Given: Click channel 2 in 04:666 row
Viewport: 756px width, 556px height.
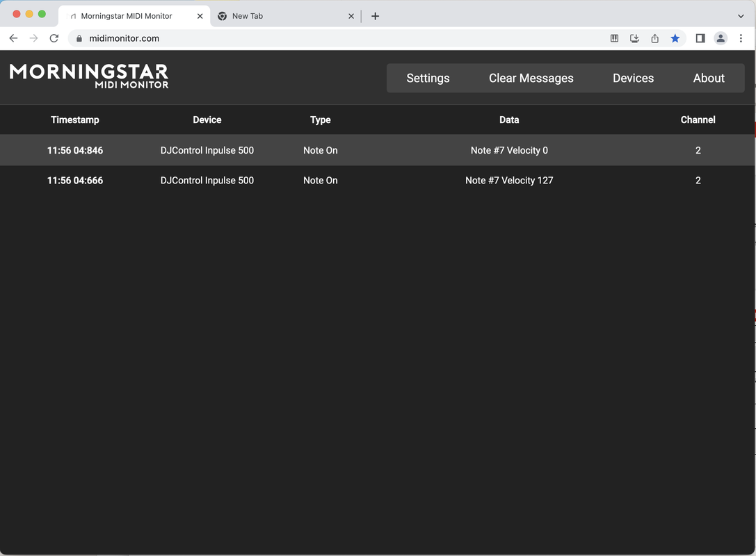Looking at the screenshot, I should (x=698, y=180).
